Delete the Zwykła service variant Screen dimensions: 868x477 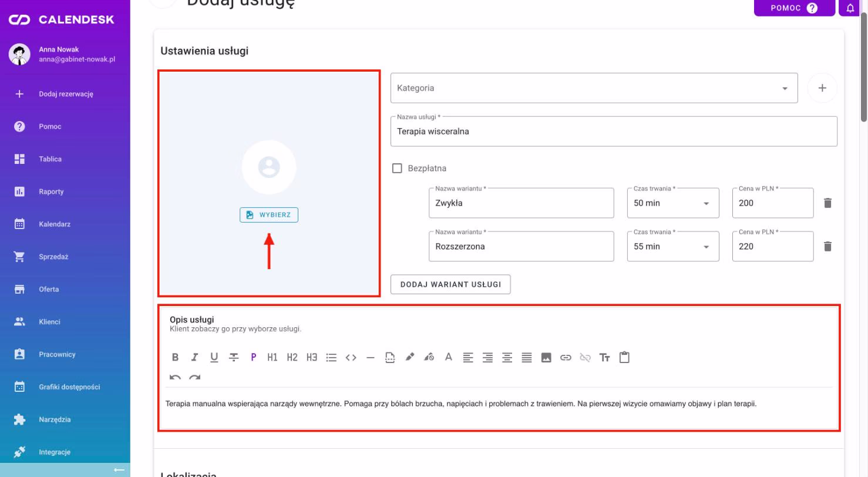click(x=828, y=203)
